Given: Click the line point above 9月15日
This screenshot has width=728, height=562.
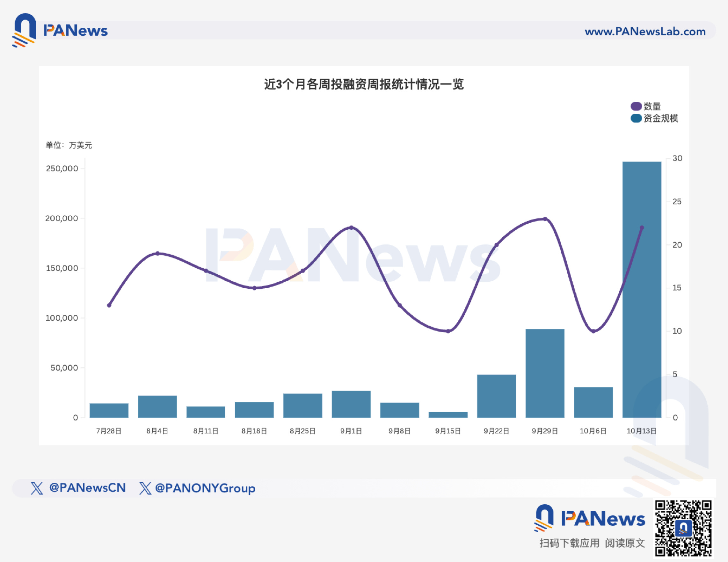Looking at the screenshot, I should point(448,331).
